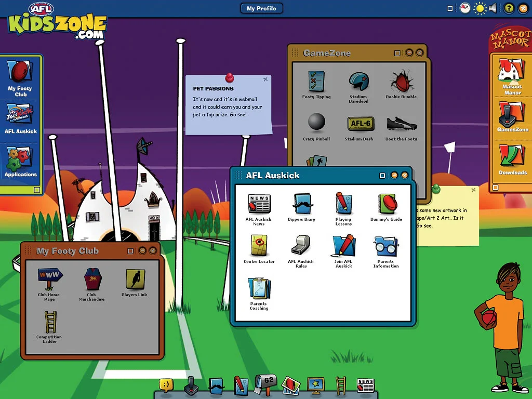Viewport: 532px width, 399px height.
Task: Click the partly hidden card game icon in GameZone
Action: (x=317, y=161)
